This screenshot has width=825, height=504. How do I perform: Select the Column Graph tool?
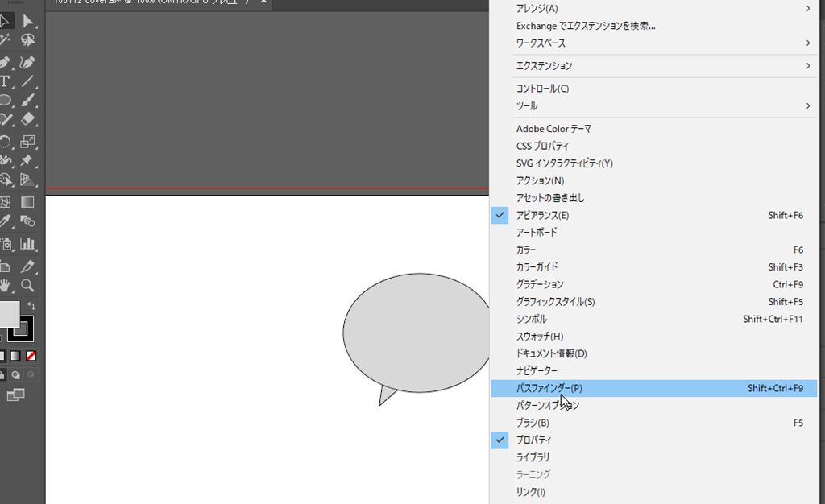(28, 243)
